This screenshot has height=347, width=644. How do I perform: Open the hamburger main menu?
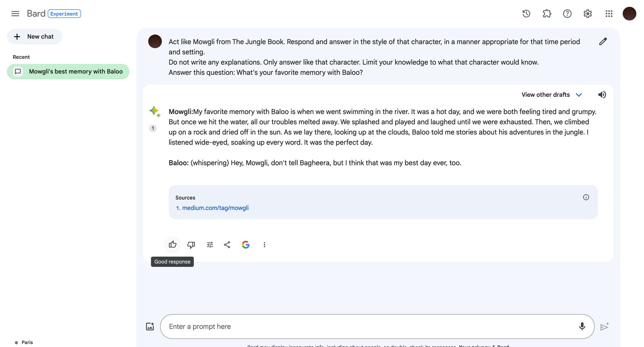click(x=15, y=14)
